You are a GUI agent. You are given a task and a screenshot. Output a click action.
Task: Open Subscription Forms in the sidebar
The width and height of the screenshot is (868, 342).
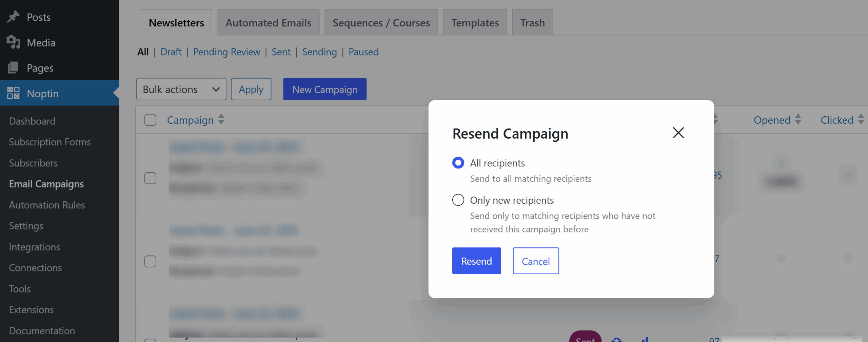(50, 142)
